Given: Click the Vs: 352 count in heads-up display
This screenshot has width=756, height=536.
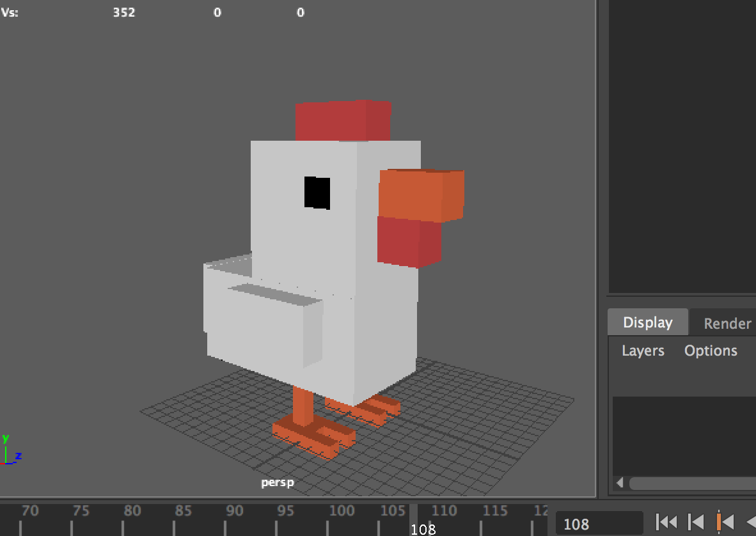Looking at the screenshot, I should tap(124, 12).
